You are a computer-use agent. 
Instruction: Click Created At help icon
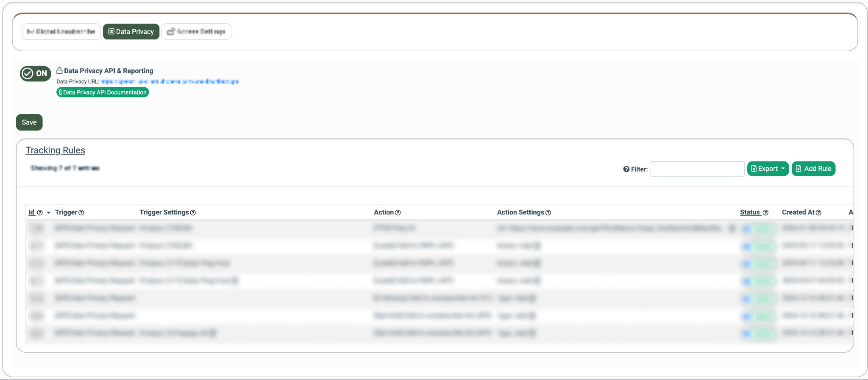tap(818, 213)
